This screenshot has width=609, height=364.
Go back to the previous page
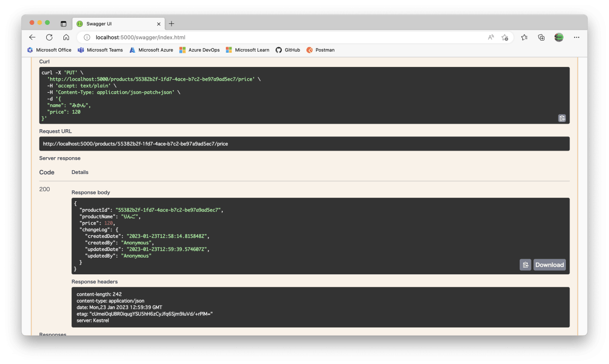(32, 38)
